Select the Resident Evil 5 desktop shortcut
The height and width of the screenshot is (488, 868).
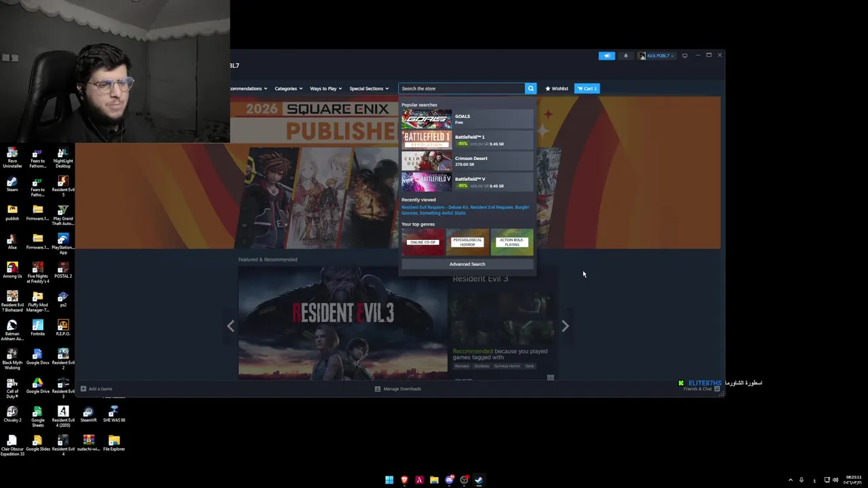click(63, 186)
